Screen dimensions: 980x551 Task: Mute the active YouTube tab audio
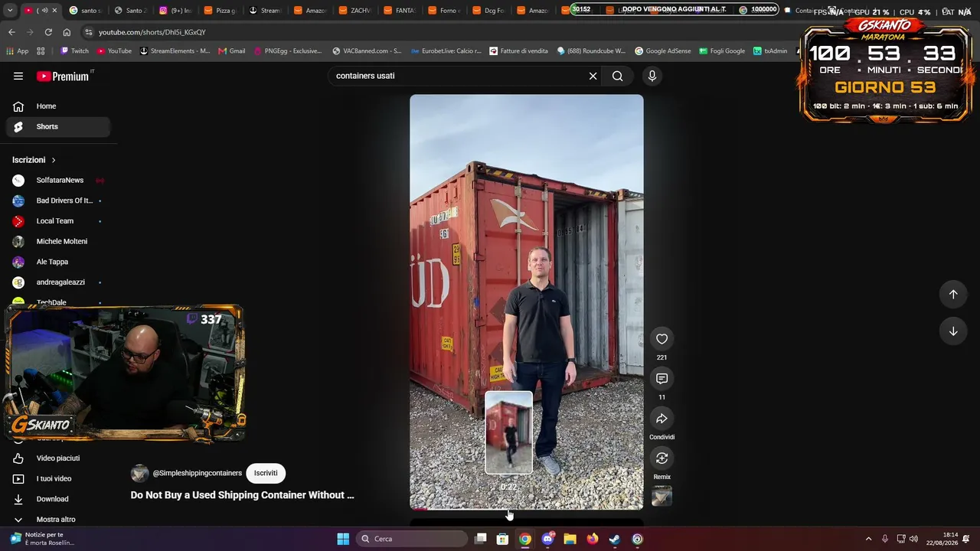(x=44, y=10)
